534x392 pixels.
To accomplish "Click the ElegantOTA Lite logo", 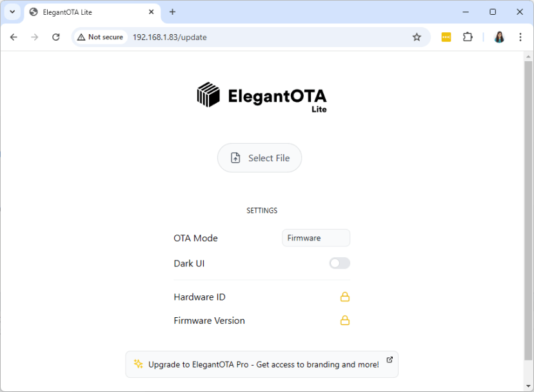I will (x=261, y=95).
